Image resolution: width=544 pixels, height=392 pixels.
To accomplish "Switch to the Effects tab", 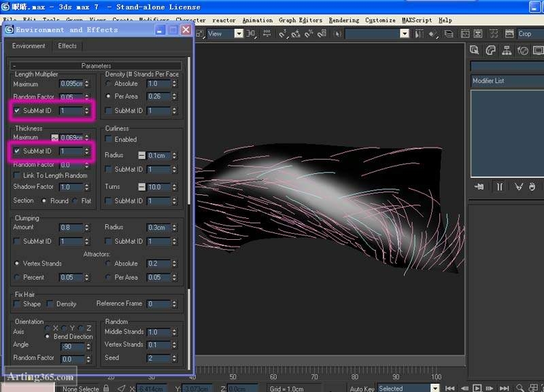I will tap(67, 46).
